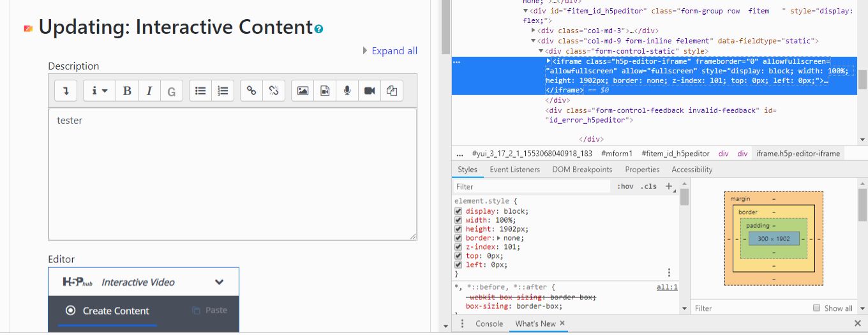This screenshot has width=868, height=335.
Task: Uncheck the border: none property
Action: coord(458,238)
